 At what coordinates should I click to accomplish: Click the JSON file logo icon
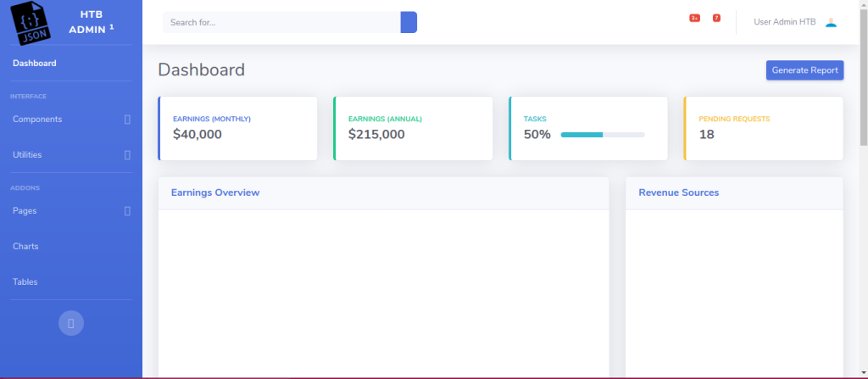pyautogui.click(x=32, y=22)
